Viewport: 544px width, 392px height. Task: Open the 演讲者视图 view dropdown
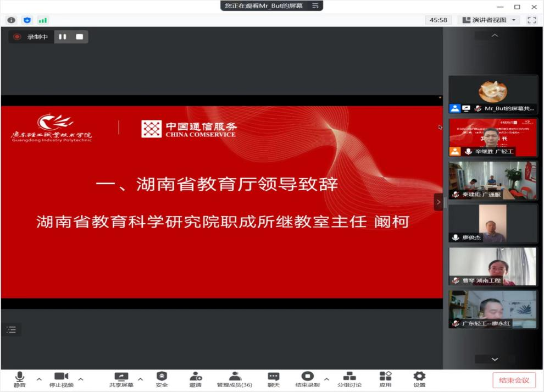tap(489, 20)
